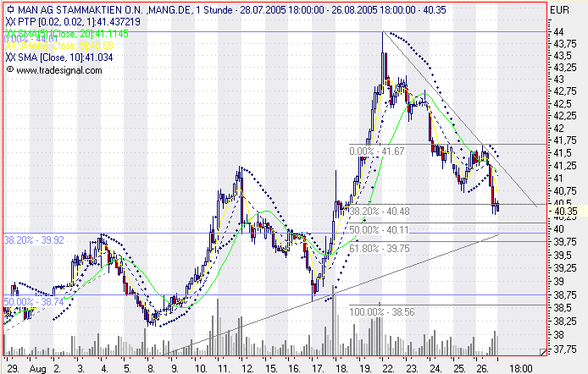The width and height of the screenshot is (588, 374).
Task: Click the 42,75 price level on axis
Action: (565, 91)
